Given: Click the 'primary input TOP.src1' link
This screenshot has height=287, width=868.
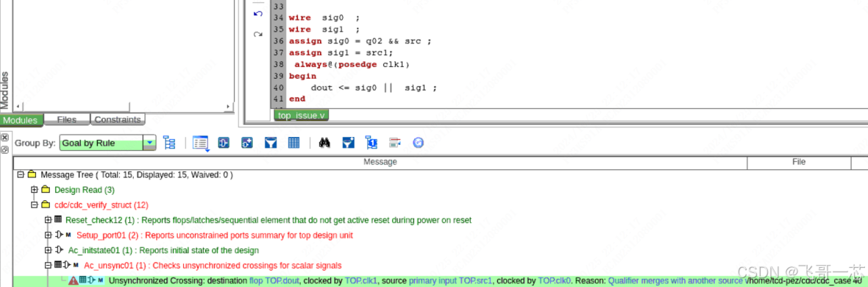Looking at the screenshot, I should (x=451, y=281).
